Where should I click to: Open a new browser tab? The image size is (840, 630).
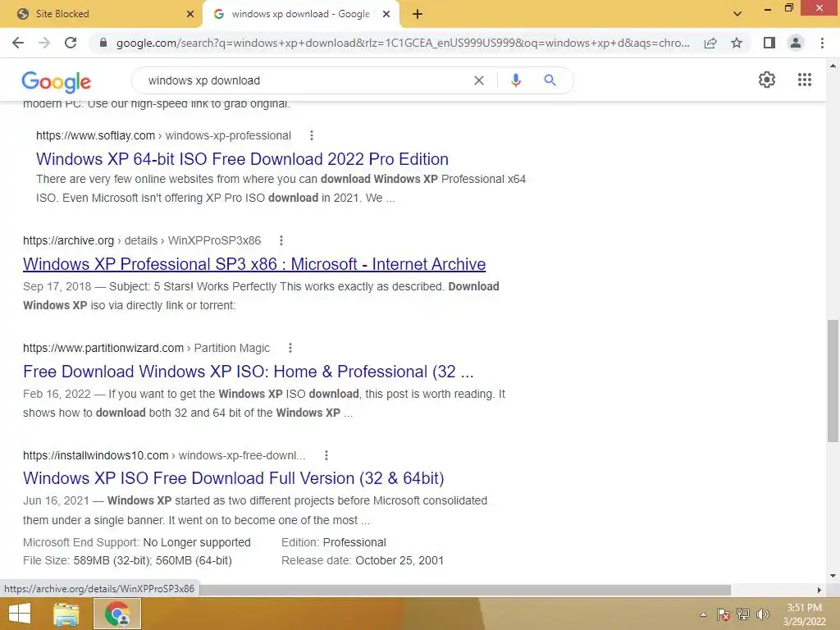coord(418,14)
